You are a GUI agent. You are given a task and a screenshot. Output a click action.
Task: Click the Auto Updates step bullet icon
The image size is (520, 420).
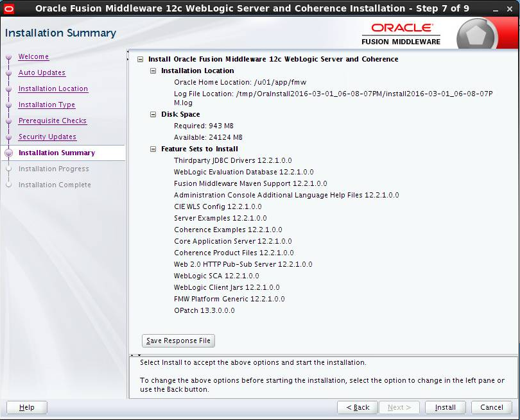pos(9,73)
